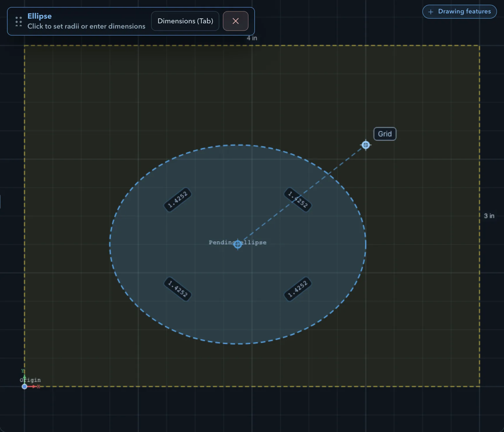
Task: Click the grid snap cursor point
Action: [366, 145]
